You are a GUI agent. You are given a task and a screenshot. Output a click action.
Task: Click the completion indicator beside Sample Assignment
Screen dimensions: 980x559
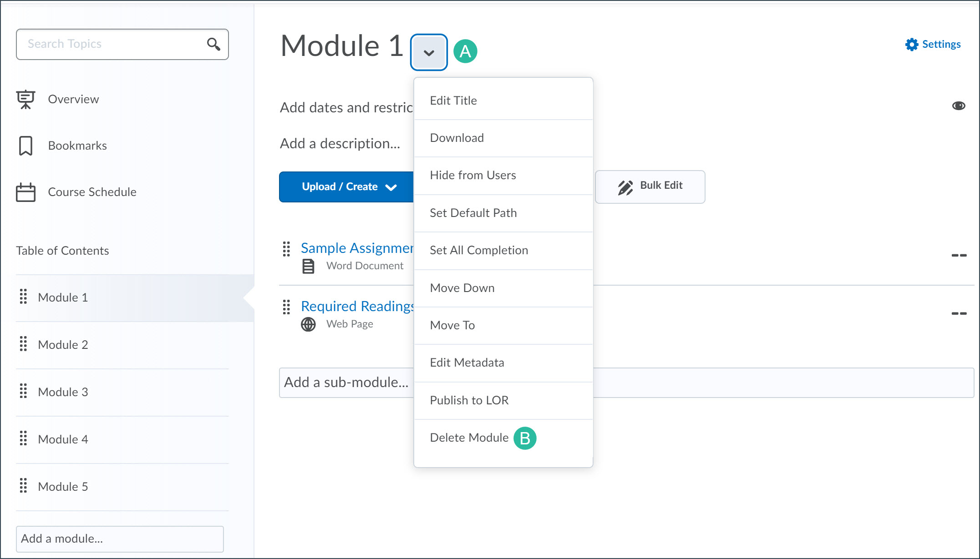coord(960,256)
